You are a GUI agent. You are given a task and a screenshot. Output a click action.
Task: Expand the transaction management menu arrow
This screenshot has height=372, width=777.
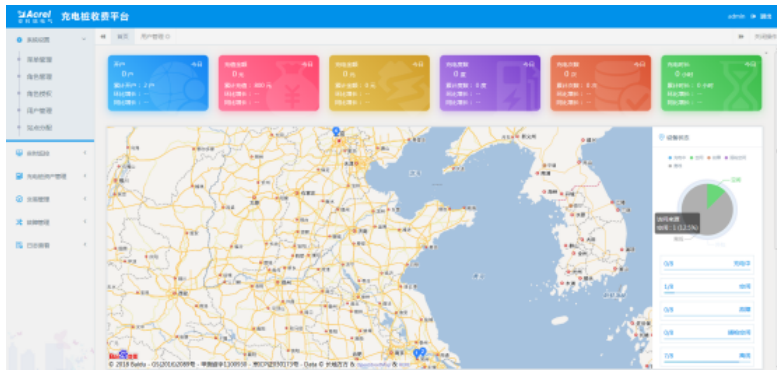point(85,199)
